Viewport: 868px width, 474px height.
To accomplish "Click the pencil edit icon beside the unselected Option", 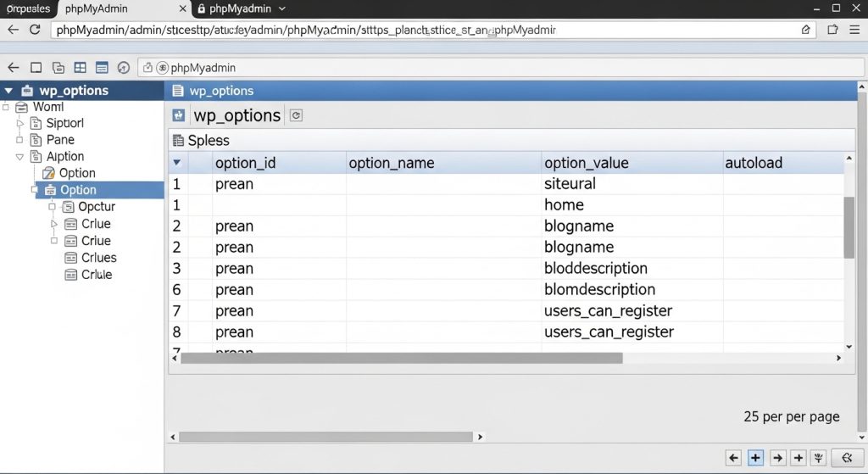I will click(x=48, y=173).
